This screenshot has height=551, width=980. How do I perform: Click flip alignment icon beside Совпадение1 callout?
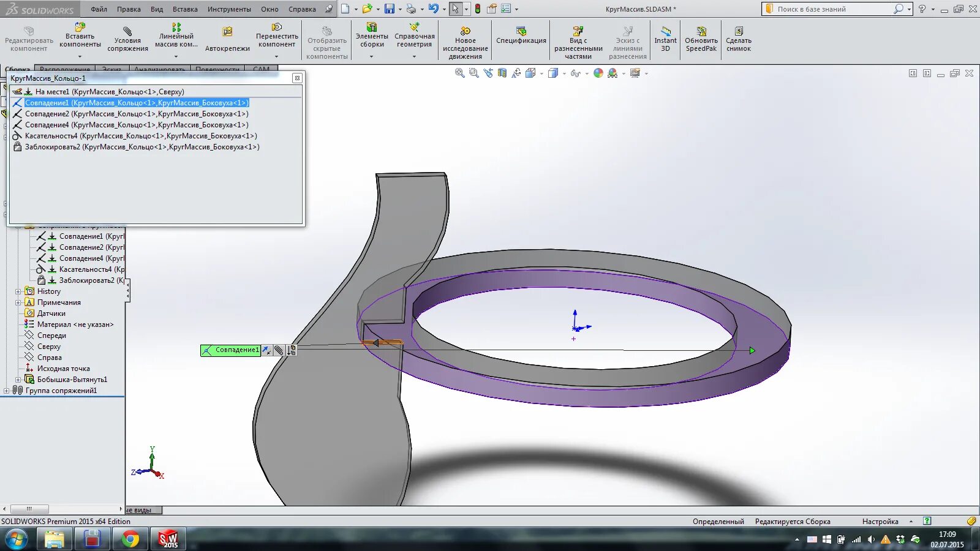point(267,350)
